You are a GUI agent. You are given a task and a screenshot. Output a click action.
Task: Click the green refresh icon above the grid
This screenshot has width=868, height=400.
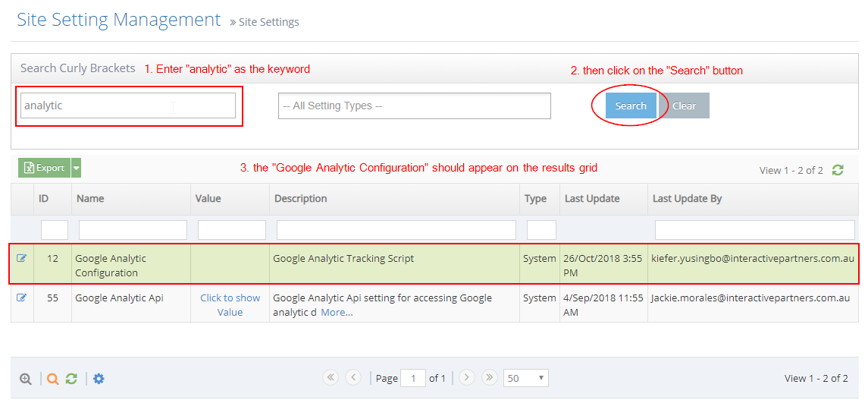[x=838, y=170]
